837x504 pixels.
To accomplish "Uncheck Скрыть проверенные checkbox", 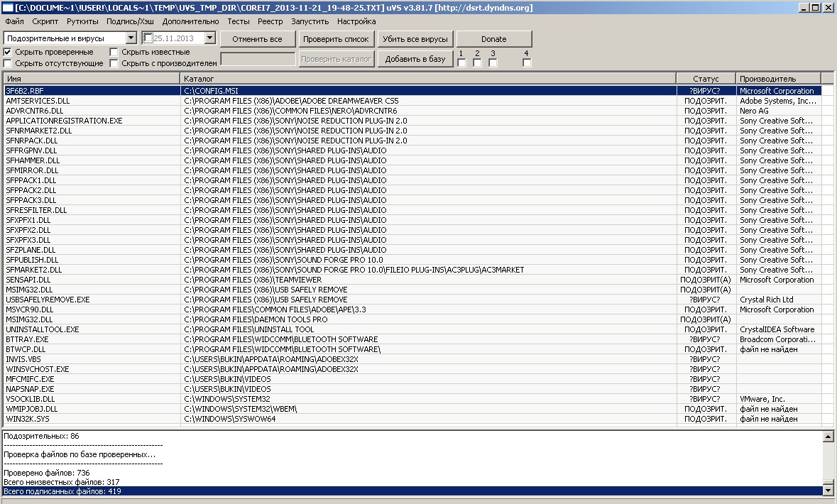I will click(x=8, y=52).
